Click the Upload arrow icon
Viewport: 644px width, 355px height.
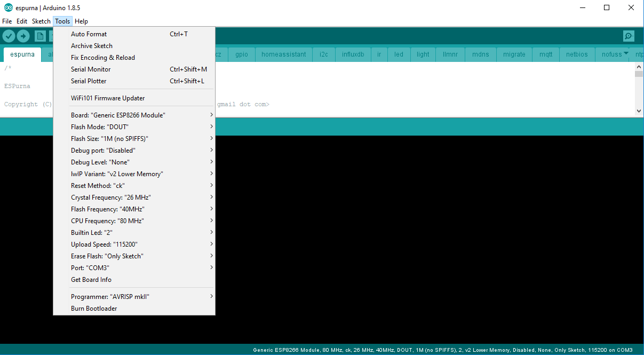click(23, 36)
